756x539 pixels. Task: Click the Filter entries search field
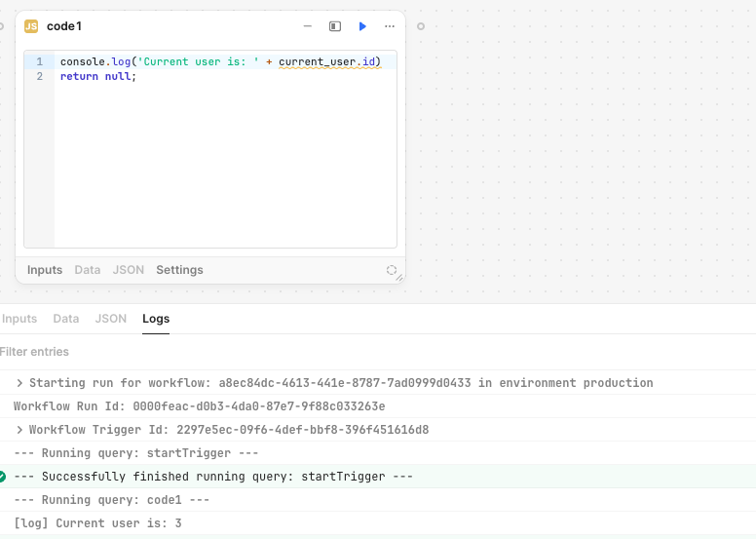378,352
